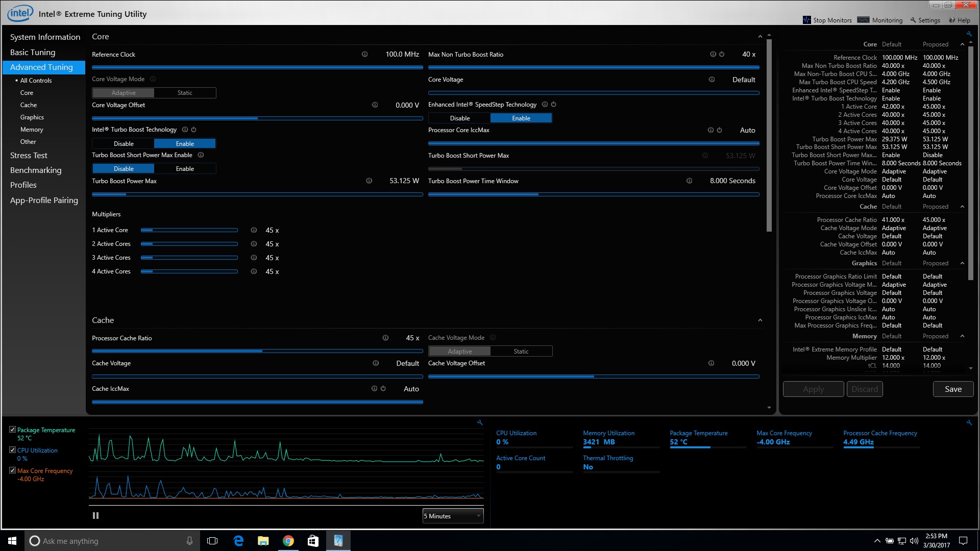980x551 pixels.
Task: Click the Stop Monitors waveform icon
Action: (x=806, y=20)
